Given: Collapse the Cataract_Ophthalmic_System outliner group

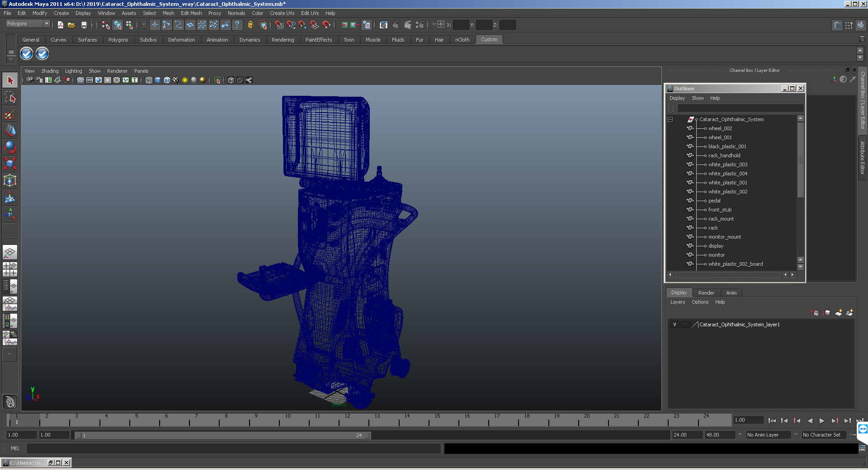Looking at the screenshot, I should click(670, 120).
